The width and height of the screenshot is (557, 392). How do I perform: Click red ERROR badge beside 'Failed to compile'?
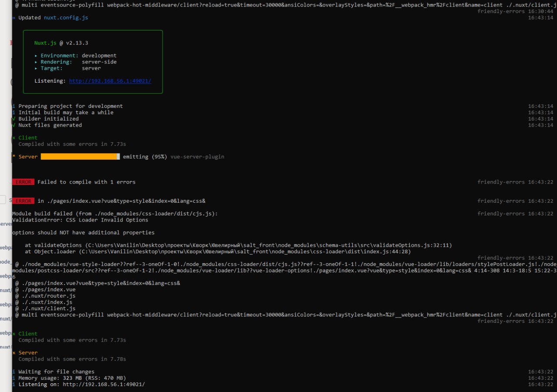(x=23, y=182)
